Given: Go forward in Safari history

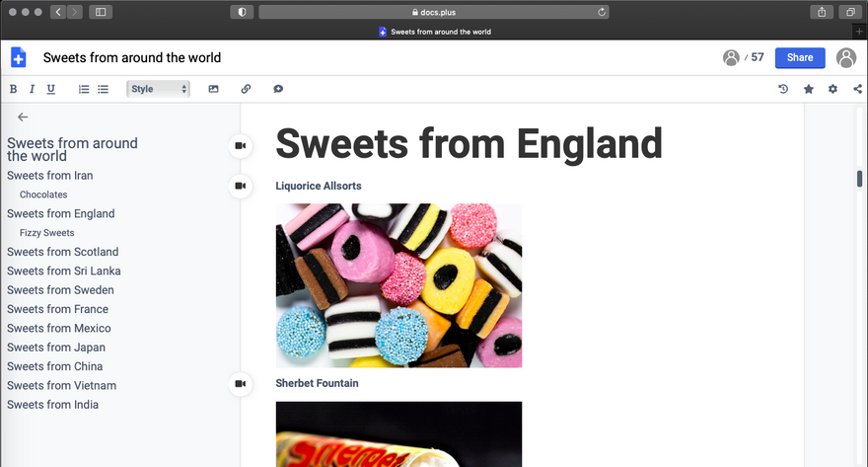Looking at the screenshot, I should click(75, 12).
